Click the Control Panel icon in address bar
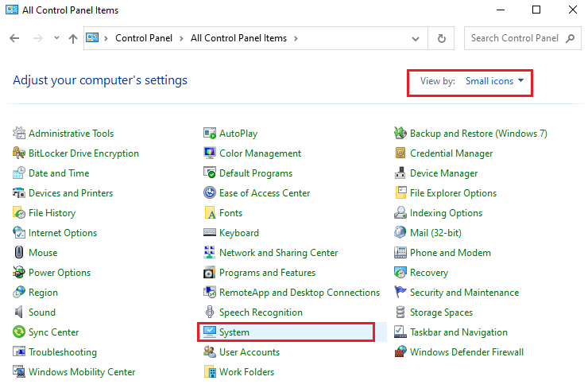588x392 pixels. [92, 38]
